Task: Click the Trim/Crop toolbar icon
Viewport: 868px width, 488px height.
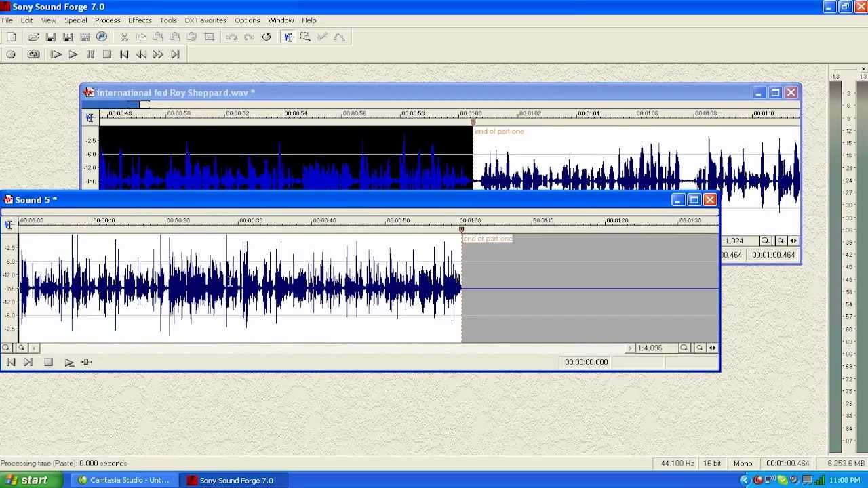Action: (209, 37)
